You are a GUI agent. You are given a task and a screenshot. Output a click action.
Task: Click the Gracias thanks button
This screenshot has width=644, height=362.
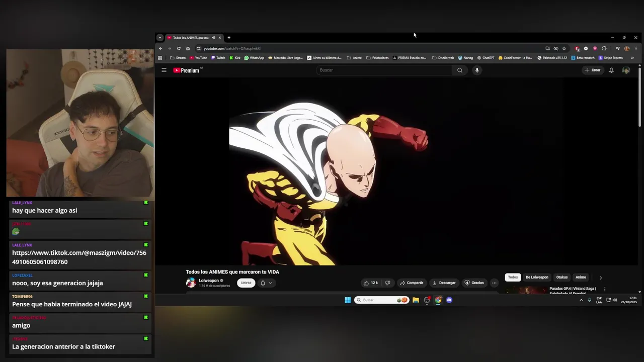[x=474, y=283]
